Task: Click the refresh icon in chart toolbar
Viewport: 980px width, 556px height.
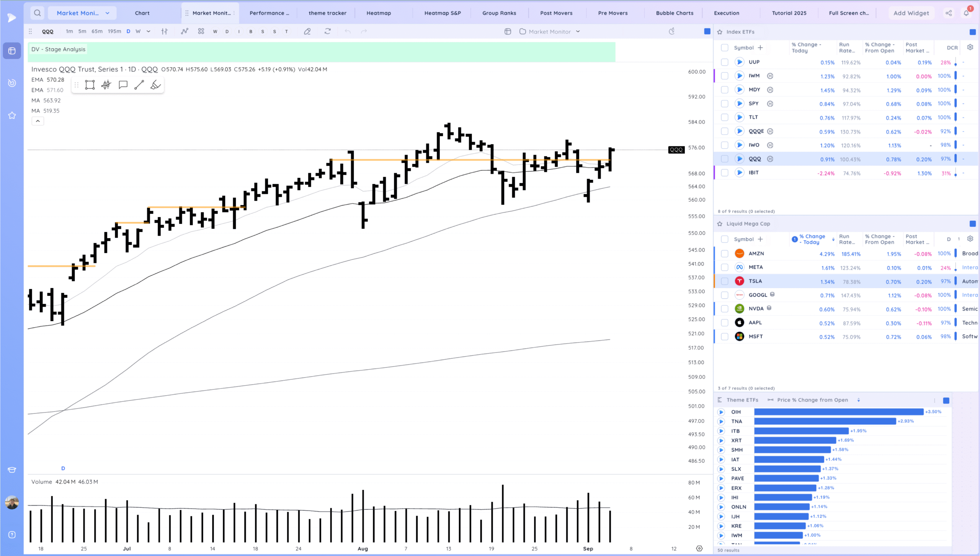Action: (327, 31)
